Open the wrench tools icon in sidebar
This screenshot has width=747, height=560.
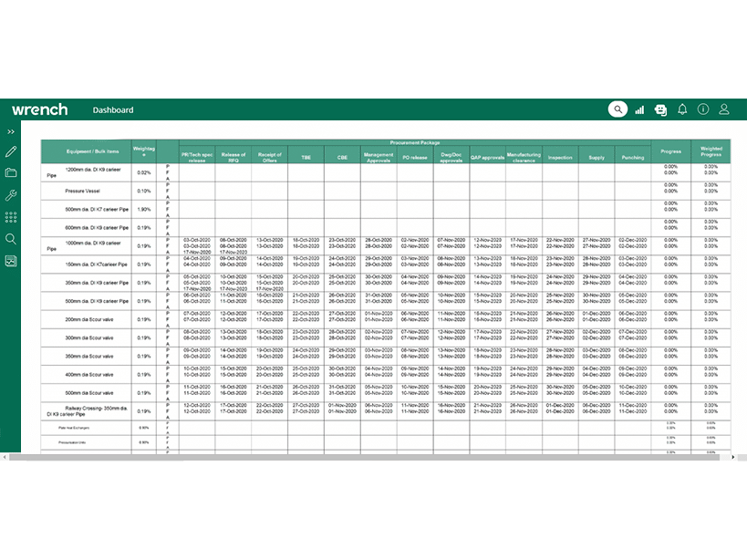10,195
